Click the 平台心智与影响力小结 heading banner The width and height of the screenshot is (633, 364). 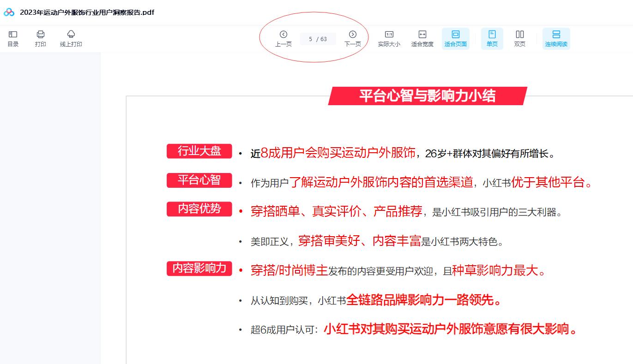point(427,96)
